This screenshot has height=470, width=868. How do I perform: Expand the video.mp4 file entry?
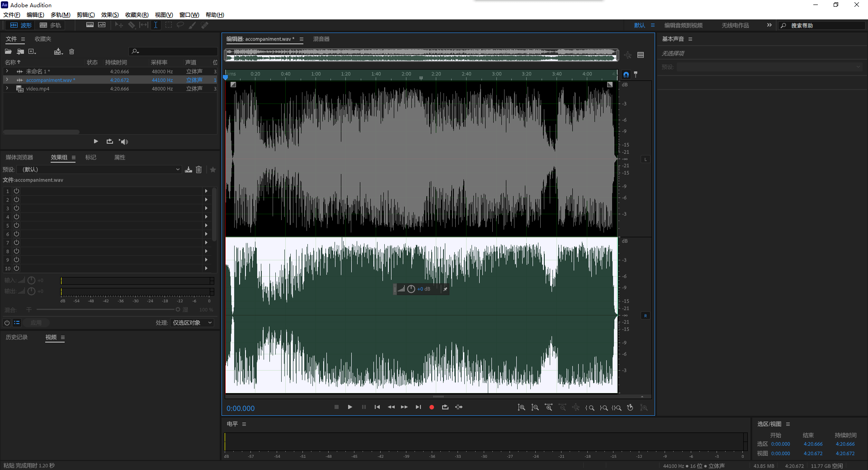[7, 89]
